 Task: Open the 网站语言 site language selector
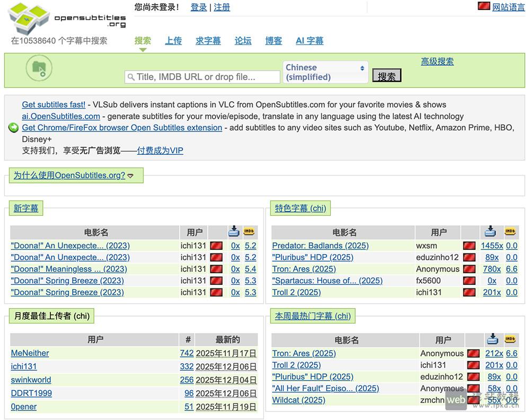point(508,7)
